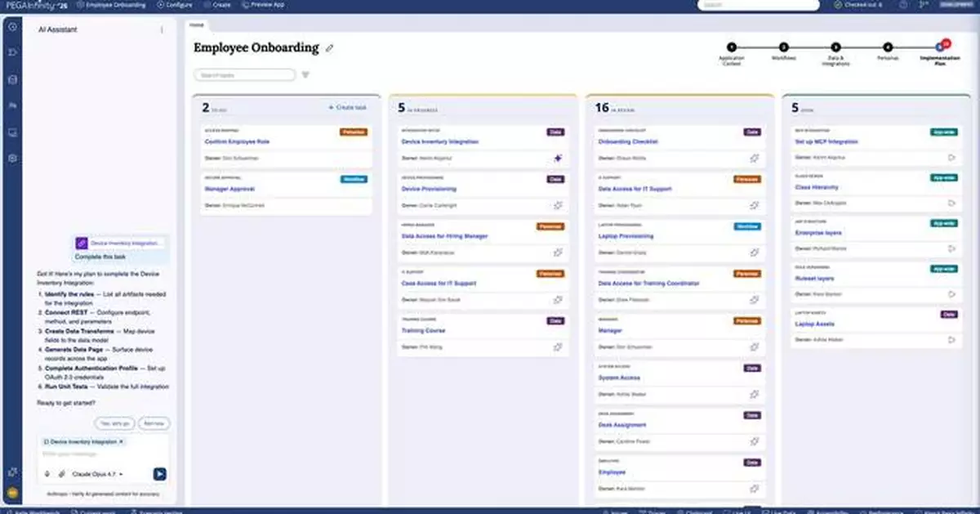
Task: Open Manager Approval task link
Action: [x=231, y=189]
